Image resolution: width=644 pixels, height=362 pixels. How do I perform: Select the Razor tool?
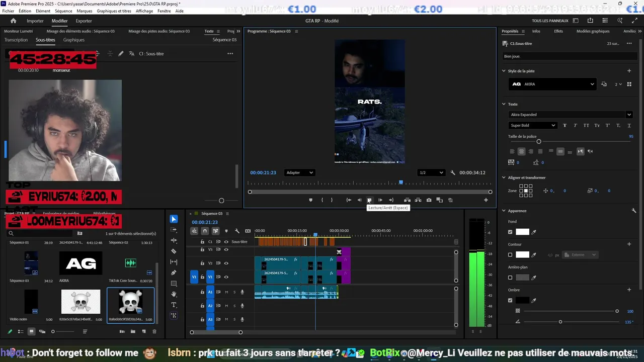(x=174, y=251)
